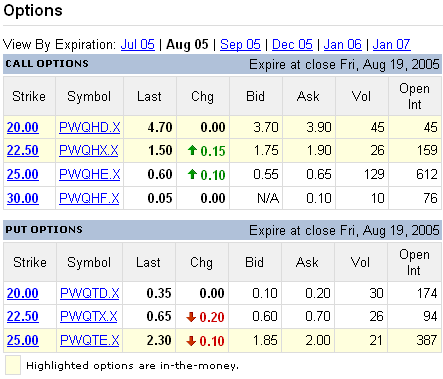The height and width of the screenshot is (379, 443).
Task: Click put strike 25.00 next to PWQTE.X
Action: coord(23,340)
